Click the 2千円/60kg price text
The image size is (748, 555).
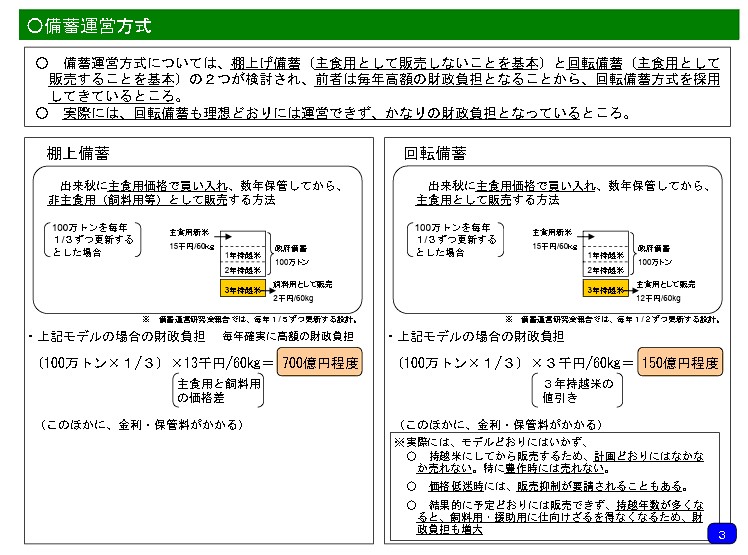(293, 298)
